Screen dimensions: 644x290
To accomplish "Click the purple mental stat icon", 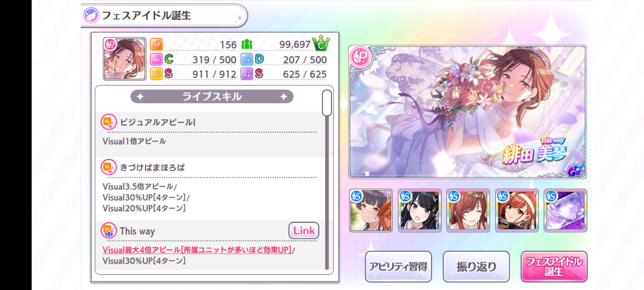I will [x=247, y=74].
